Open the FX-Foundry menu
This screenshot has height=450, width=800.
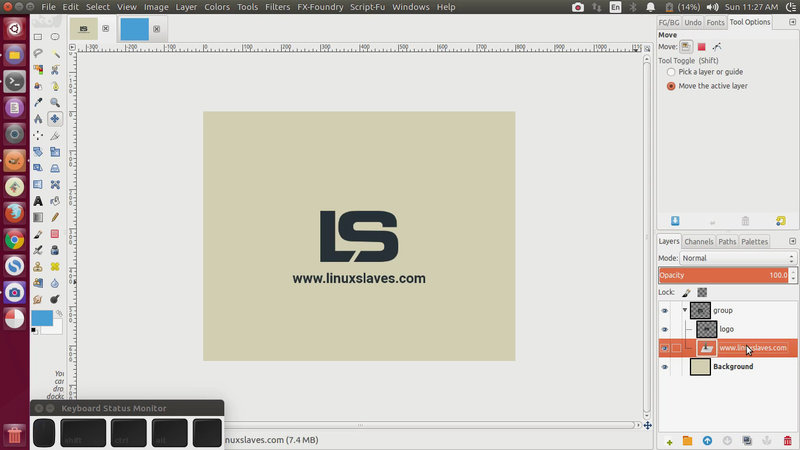click(x=320, y=7)
